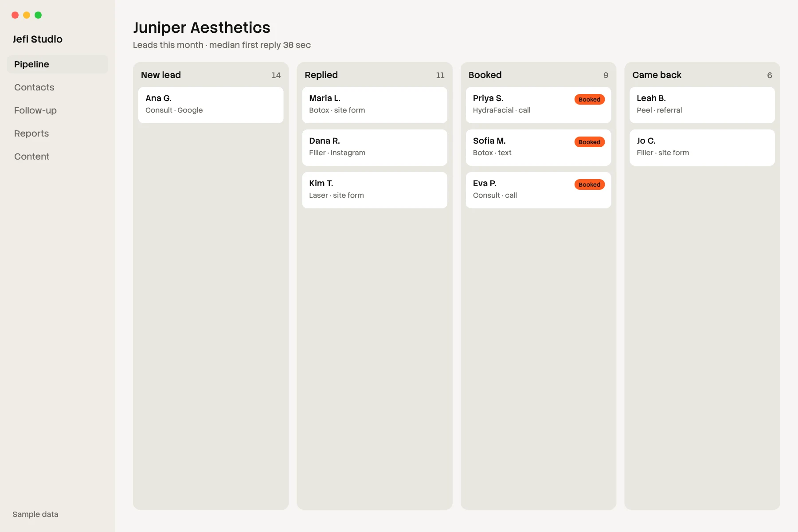Close the window with red button

[x=15, y=15]
